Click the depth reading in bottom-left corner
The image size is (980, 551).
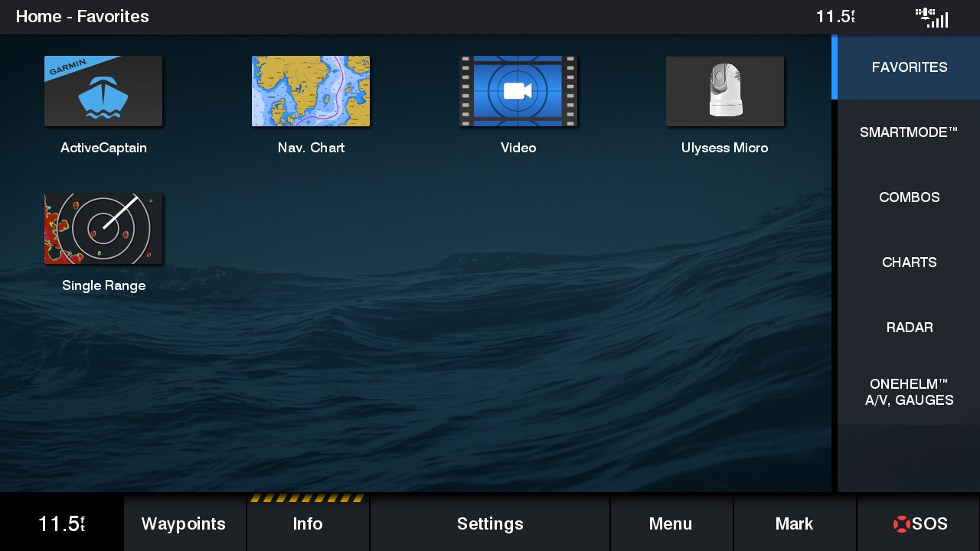pyautogui.click(x=61, y=523)
